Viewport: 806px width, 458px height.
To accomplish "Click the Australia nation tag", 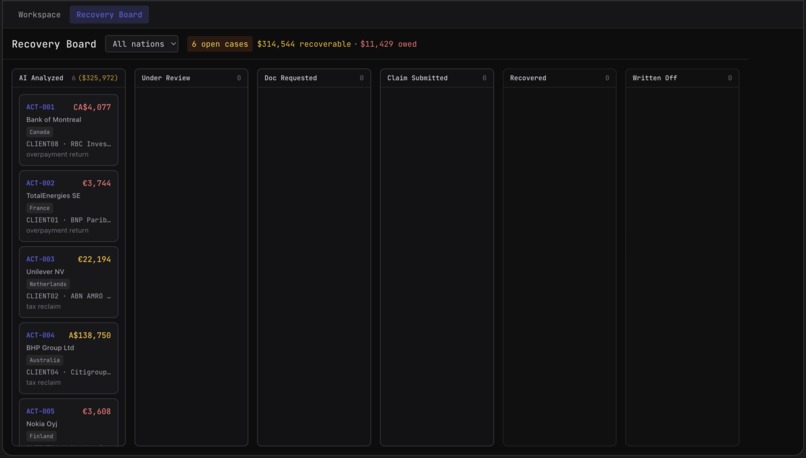I will pos(45,360).
